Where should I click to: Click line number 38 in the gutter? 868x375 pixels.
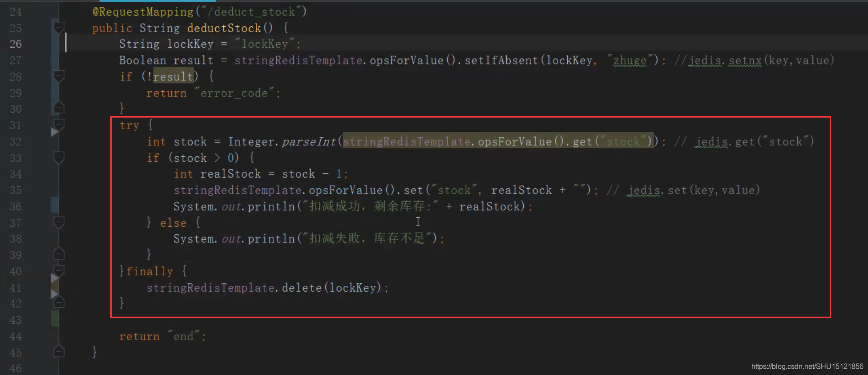16,239
